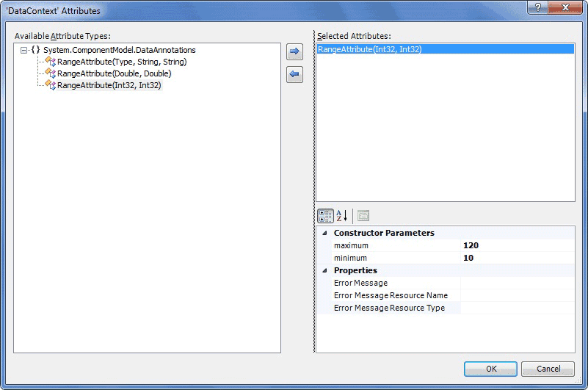
Task: Switch property grid to Categorized view
Action: click(325, 216)
